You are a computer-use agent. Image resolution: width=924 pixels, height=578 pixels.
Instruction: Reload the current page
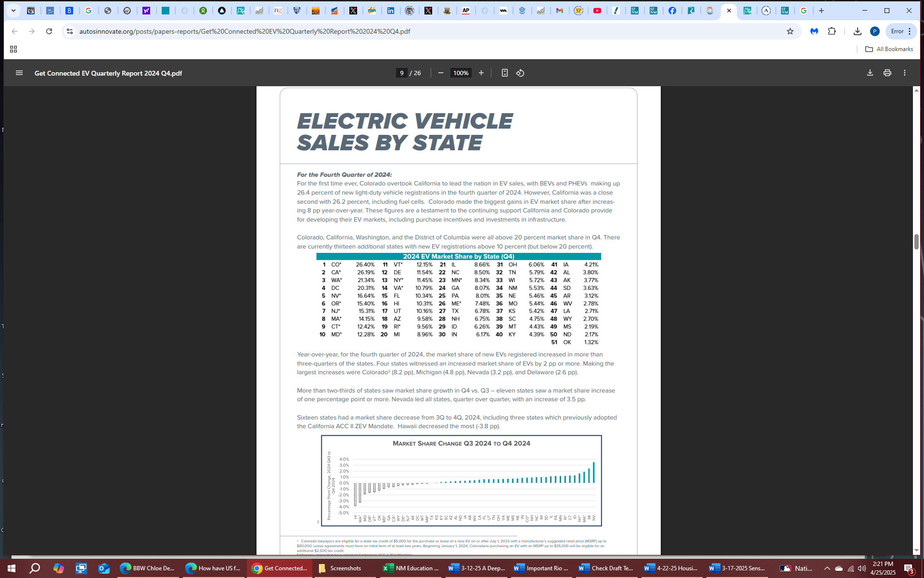[x=49, y=31]
